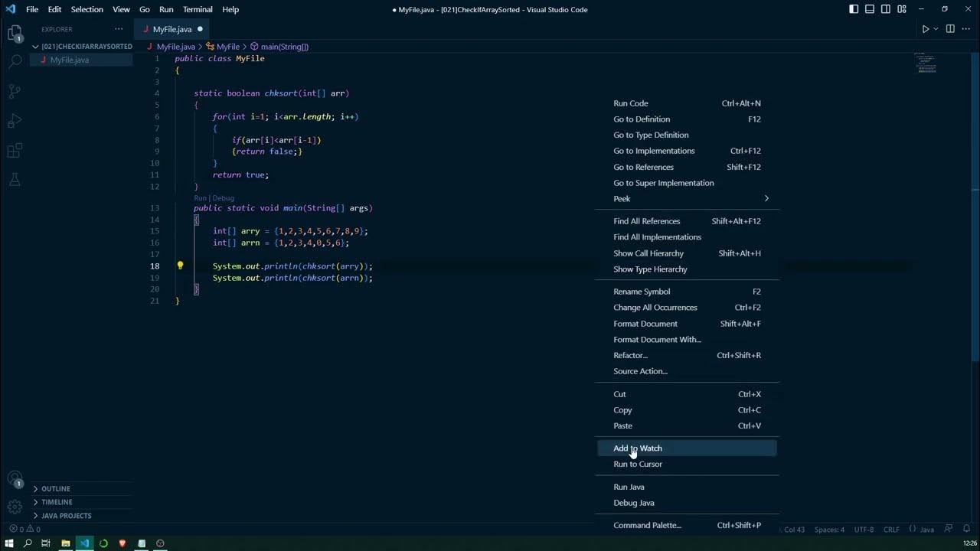
Task: Toggle the primary side bar visibility
Action: point(854,9)
